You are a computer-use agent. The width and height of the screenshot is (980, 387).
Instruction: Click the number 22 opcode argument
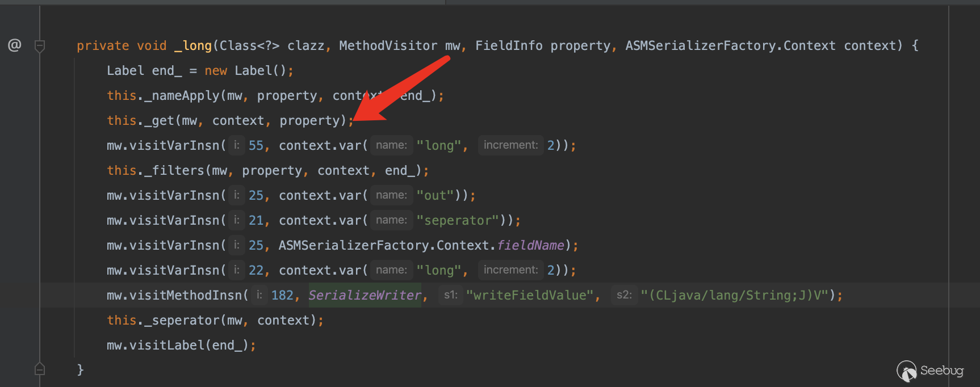click(x=256, y=270)
